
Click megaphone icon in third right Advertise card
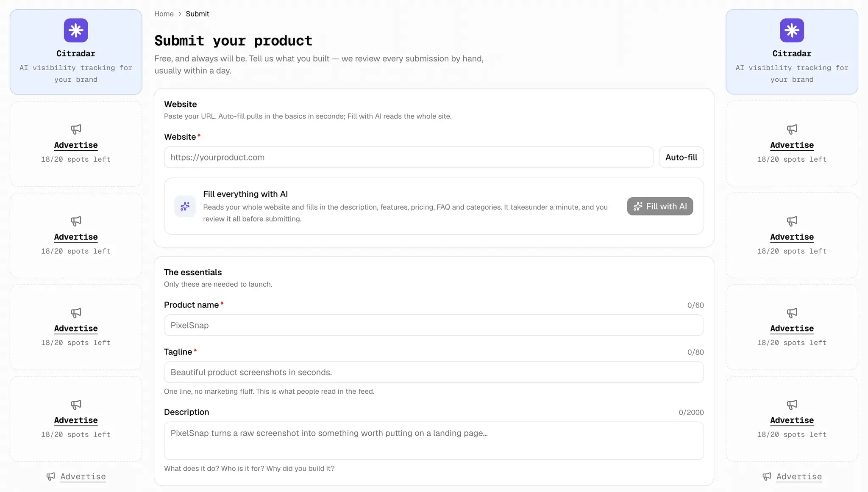(792, 313)
